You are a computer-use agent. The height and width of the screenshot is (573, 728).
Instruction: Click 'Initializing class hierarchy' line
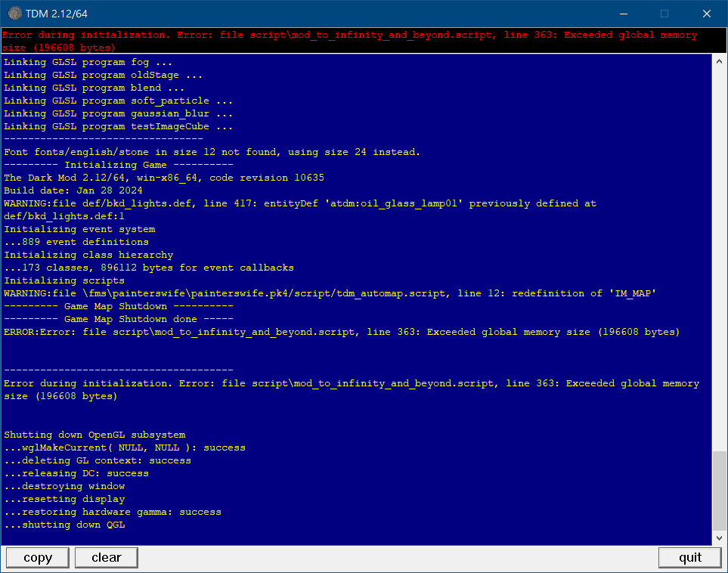click(88, 255)
